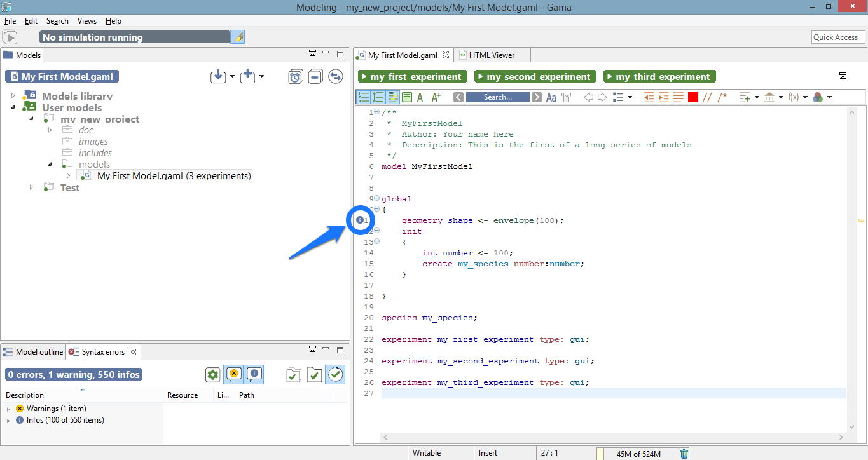Toggle the green colorized blocks icon
Image resolution: width=868 pixels, height=460 pixels.
pos(407,97)
